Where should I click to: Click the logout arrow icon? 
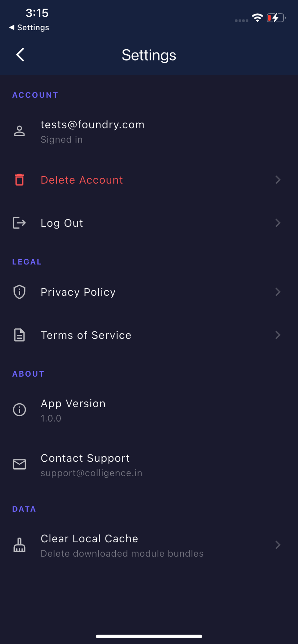(19, 223)
